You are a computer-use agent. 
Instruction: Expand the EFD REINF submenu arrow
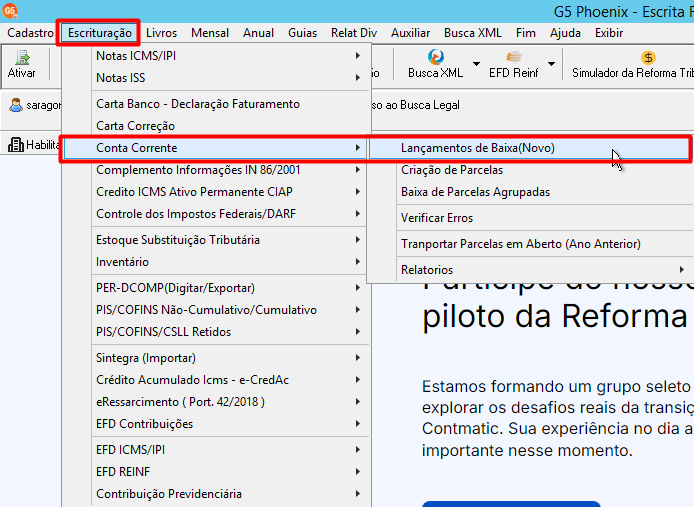pyautogui.click(x=358, y=472)
